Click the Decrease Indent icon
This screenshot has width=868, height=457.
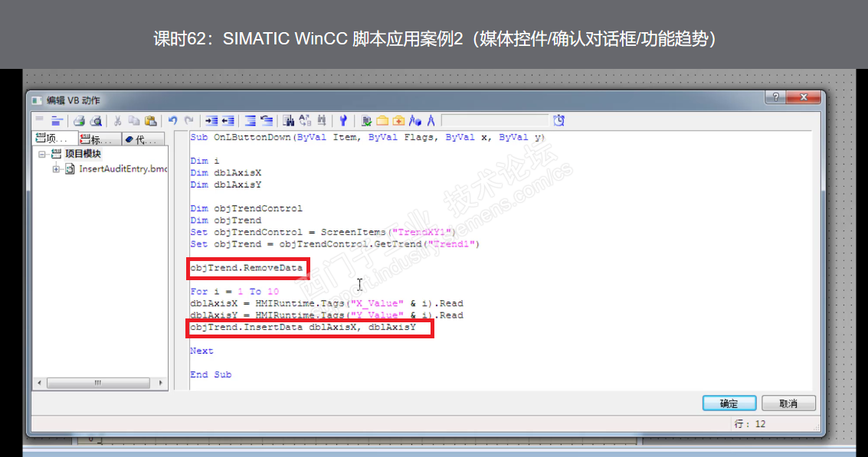(228, 121)
